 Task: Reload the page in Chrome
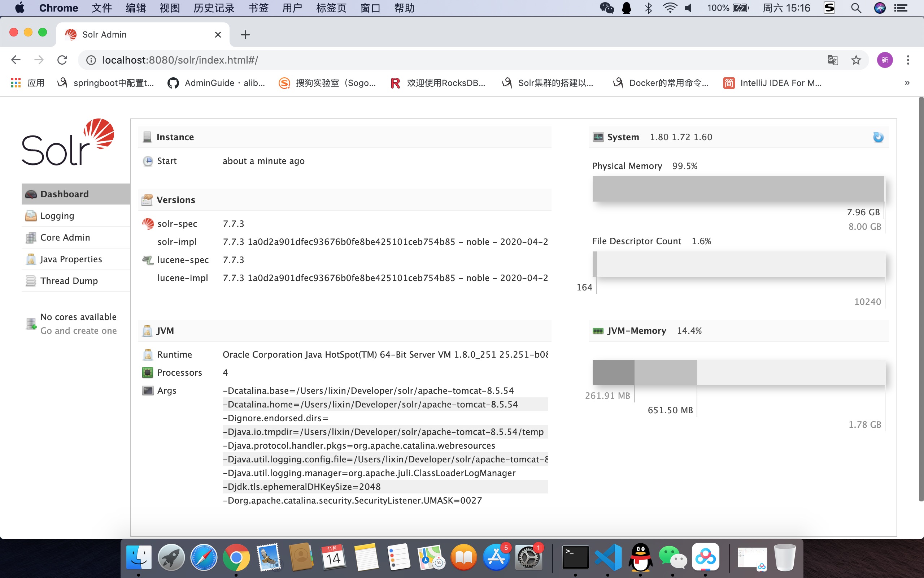(62, 60)
